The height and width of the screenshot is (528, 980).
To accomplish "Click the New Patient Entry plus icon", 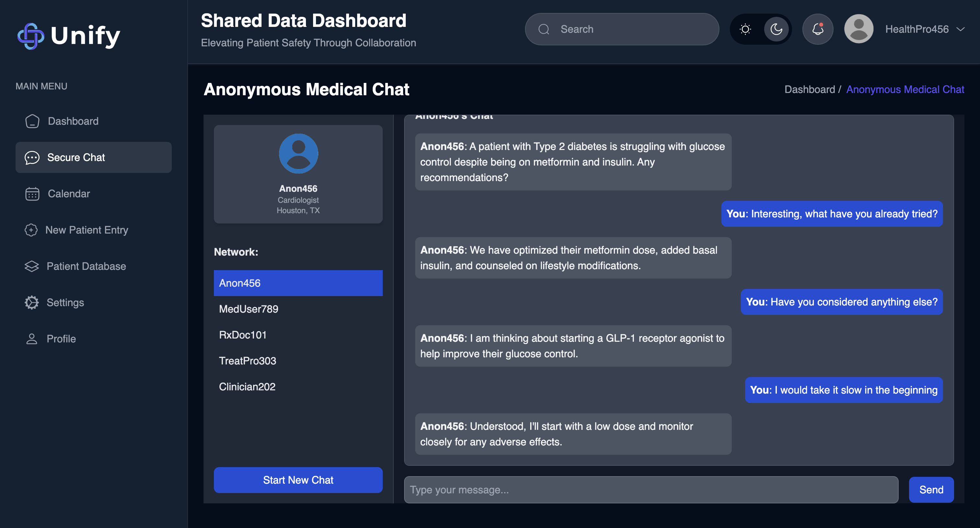I will [x=31, y=230].
